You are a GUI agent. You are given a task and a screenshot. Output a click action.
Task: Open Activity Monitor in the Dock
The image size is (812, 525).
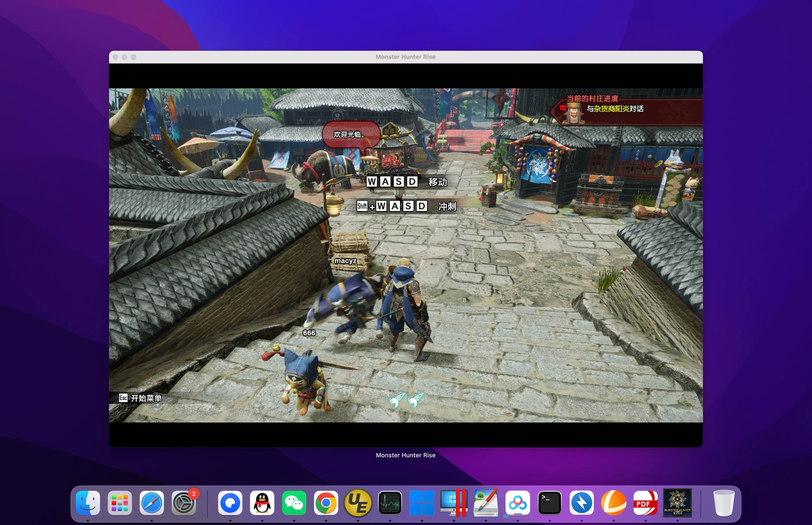click(x=390, y=503)
